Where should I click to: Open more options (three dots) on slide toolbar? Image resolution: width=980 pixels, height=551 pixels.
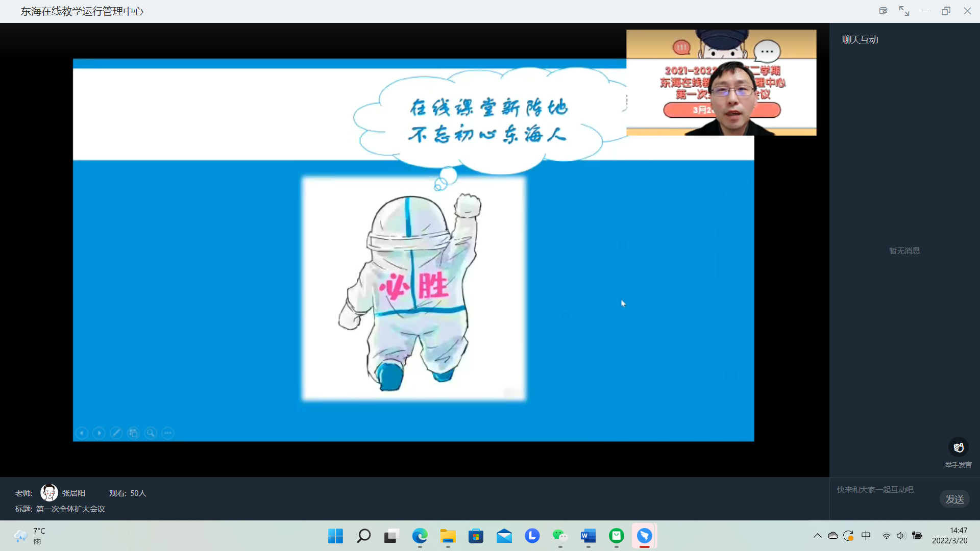(x=168, y=433)
